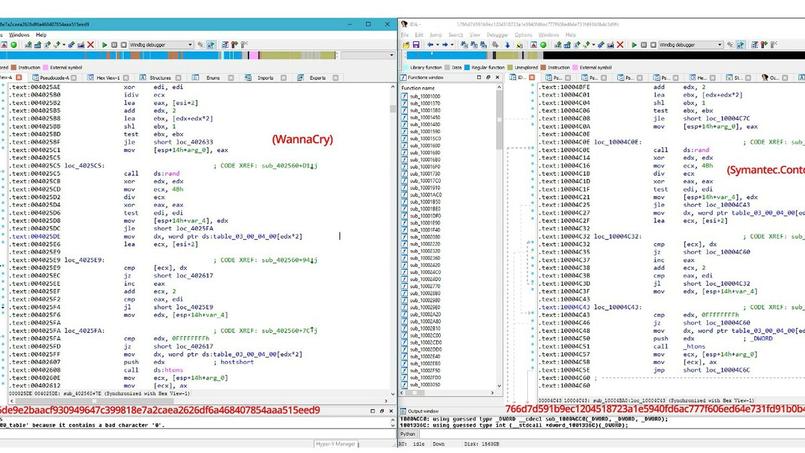Click _htons call in right disassembly
805x453 pixels.
tap(694, 347)
